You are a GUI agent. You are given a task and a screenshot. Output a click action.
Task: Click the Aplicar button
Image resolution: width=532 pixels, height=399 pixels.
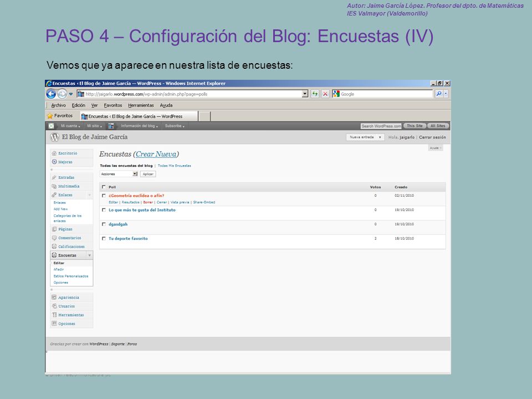tap(148, 174)
